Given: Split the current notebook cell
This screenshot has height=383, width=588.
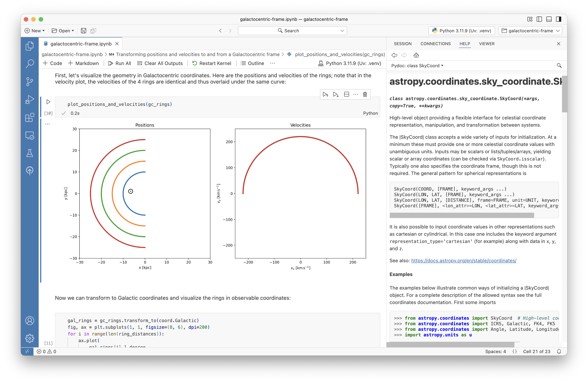Looking at the screenshot, I should coord(346,94).
